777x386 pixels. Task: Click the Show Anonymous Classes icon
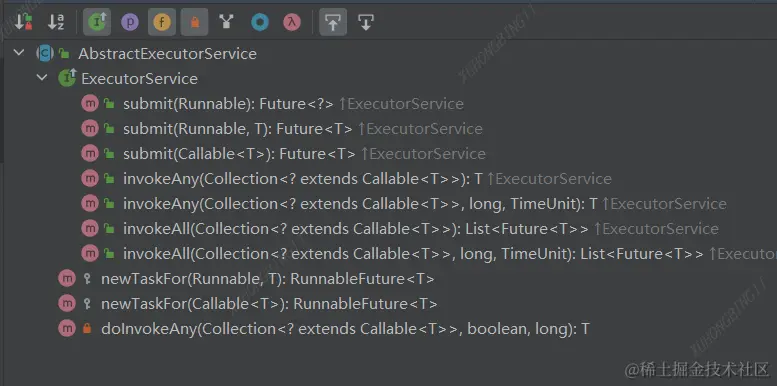pos(259,22)
